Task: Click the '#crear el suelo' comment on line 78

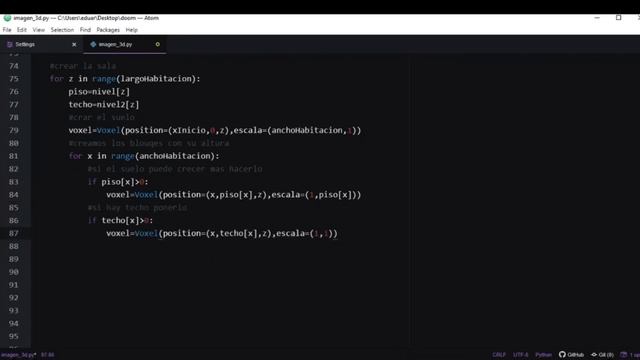Action: [x=102, y=118]
